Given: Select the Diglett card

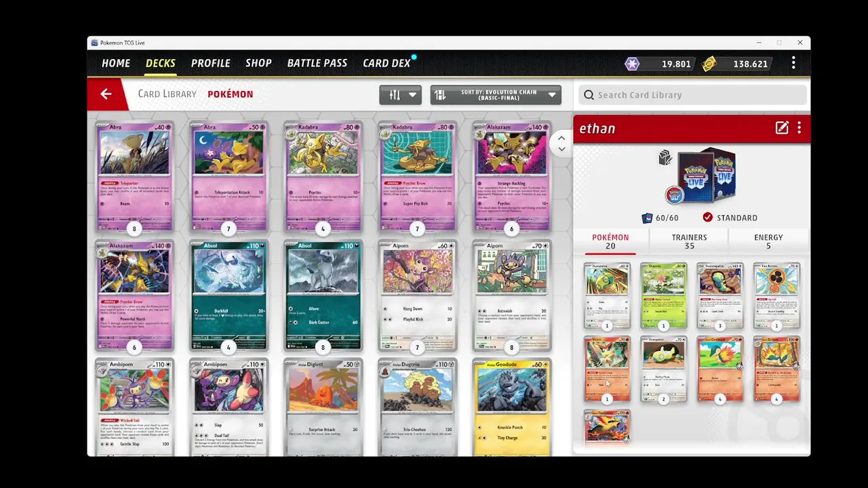Looking at the screenshot, I should (x=323, y=407).
